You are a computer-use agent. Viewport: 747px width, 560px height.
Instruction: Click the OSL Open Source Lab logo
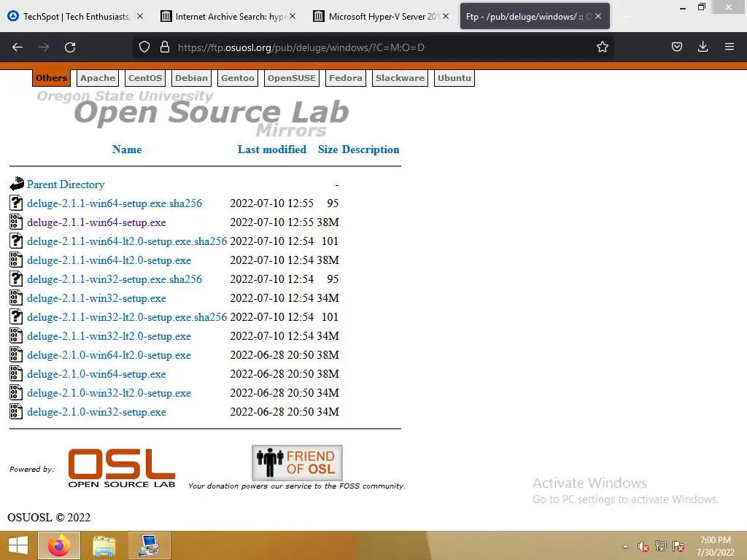point(122,468)
